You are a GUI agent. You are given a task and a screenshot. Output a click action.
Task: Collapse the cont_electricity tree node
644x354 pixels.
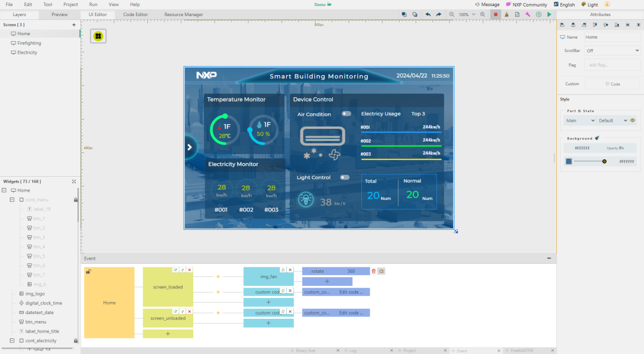[12, 341]
